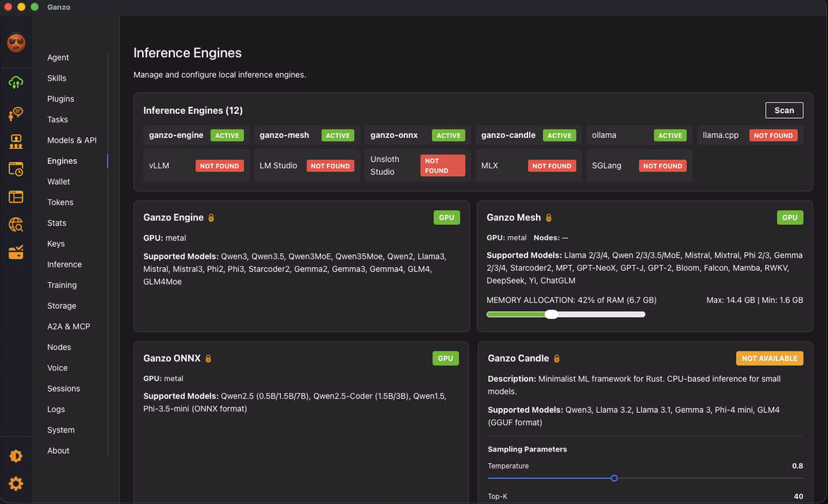
Task: Click the GPU badge on Ganzo Mesh
Action: pos(789,218)
